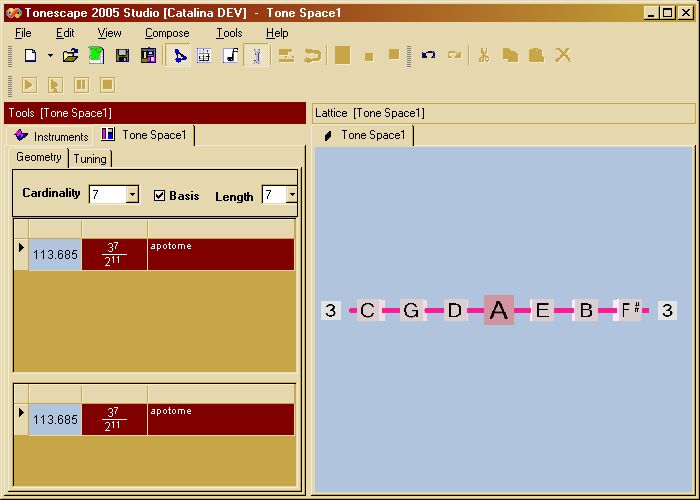Click the Stop playback button
Image resolution: width=700 pixels, height=500 pixels.
(107, 85)
